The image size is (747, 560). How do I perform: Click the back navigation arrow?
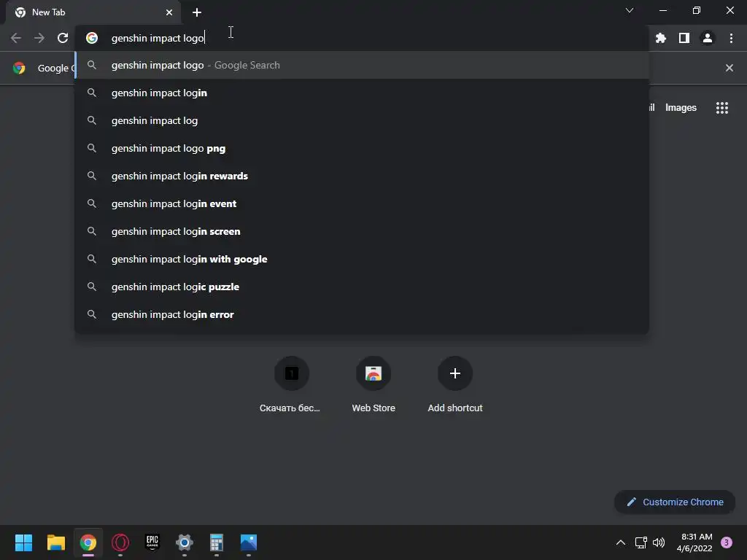pyautogui.click(x=16, y=38)
